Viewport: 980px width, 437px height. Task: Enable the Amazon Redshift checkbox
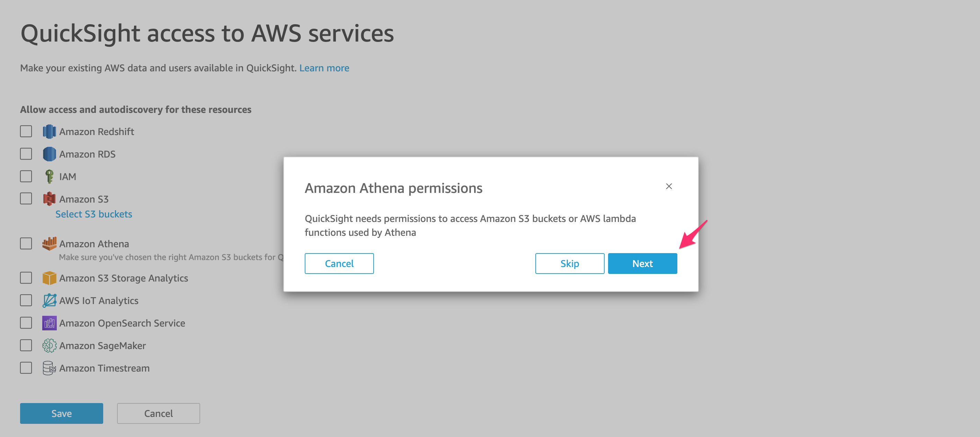(x=26, y=131)
